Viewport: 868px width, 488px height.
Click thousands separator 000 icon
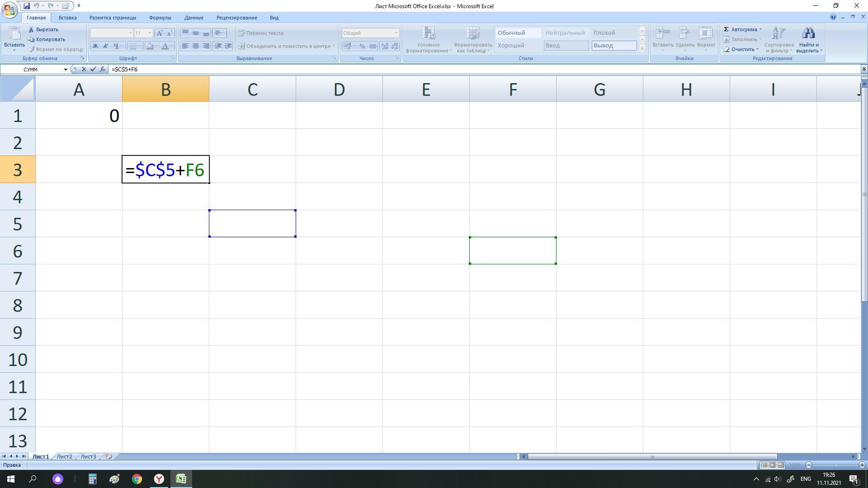(373, 46)
